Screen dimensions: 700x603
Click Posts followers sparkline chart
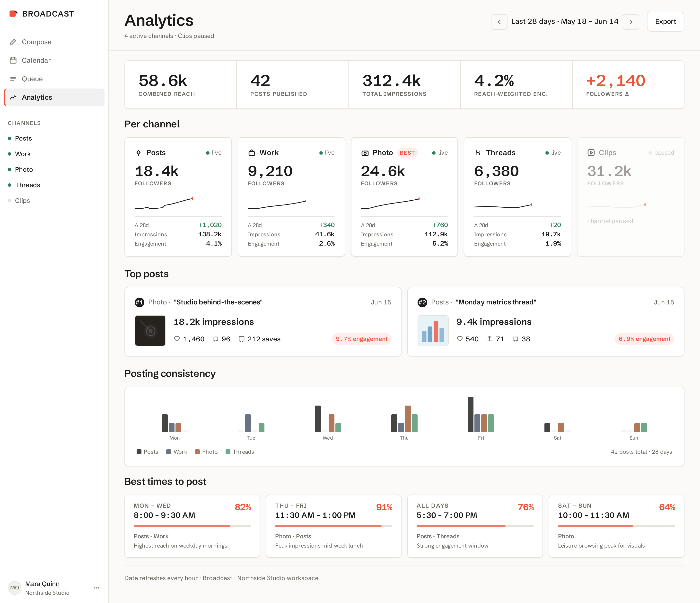(x=164, y=204)
